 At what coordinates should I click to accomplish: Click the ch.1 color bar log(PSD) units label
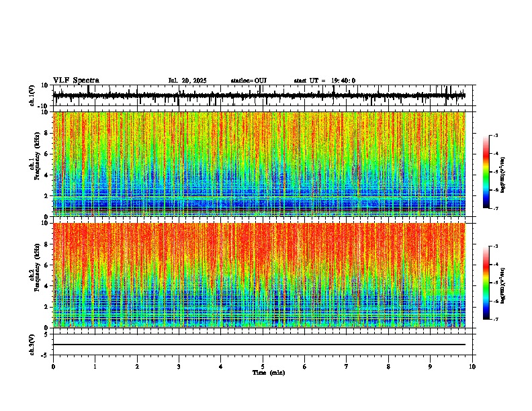pos(503,175)
